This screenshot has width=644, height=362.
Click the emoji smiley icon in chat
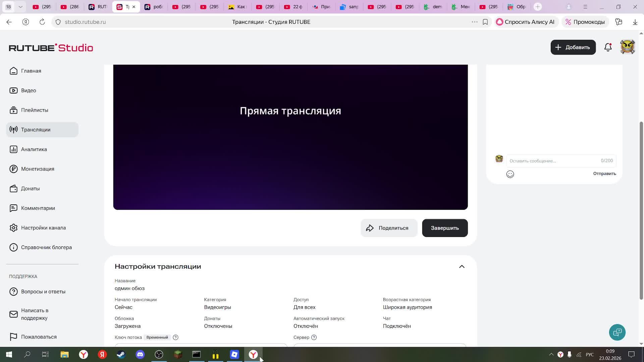pyautogui.click(x=510, y=174)
